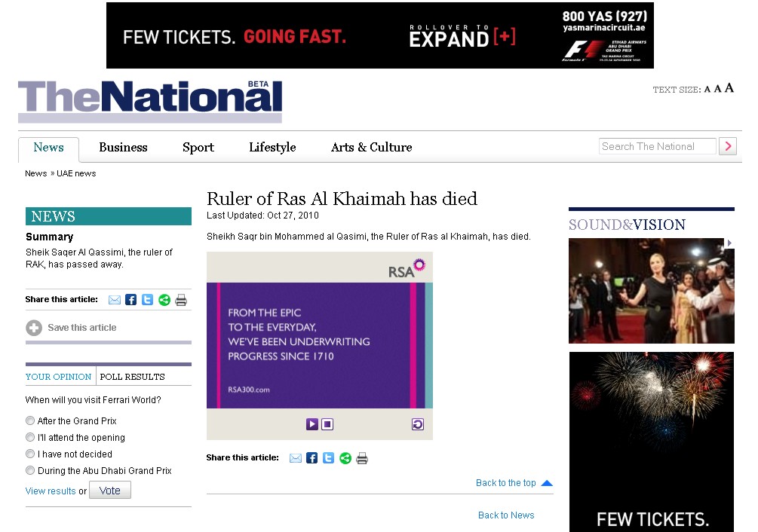The width and height of the screenshot is (758, 532).
Task: Select 'I'll attend the opening' poll option
Action: click(x=30, y=437)
